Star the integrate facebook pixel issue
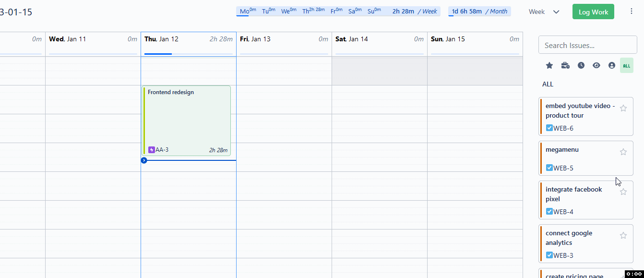 tap(623, 192)
